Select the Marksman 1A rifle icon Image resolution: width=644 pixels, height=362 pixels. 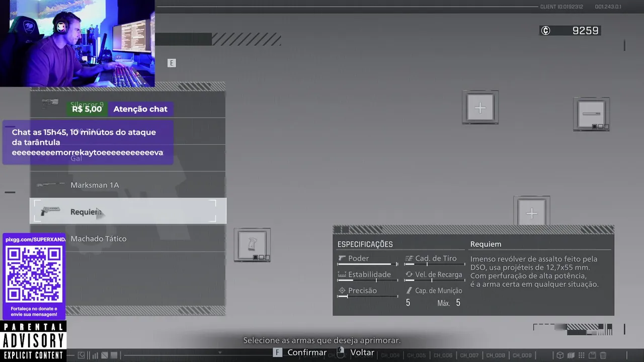(x=51, y=185)
